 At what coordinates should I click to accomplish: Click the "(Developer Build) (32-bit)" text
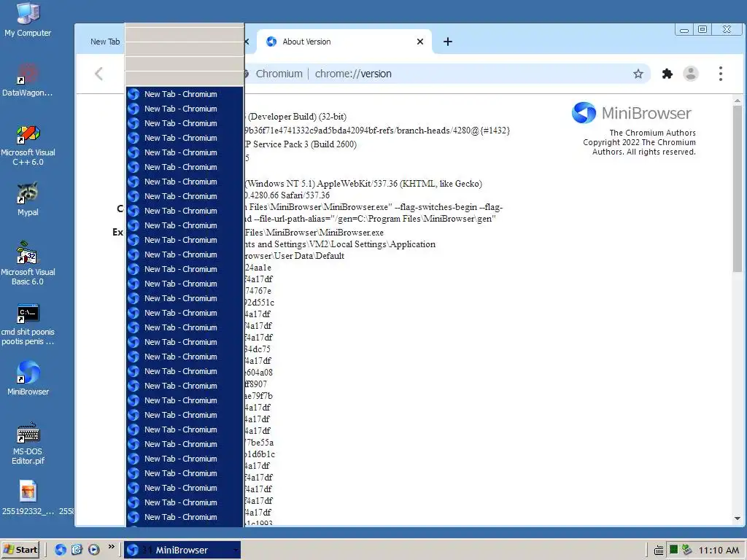pyautogui.click(x=298, y=117)
